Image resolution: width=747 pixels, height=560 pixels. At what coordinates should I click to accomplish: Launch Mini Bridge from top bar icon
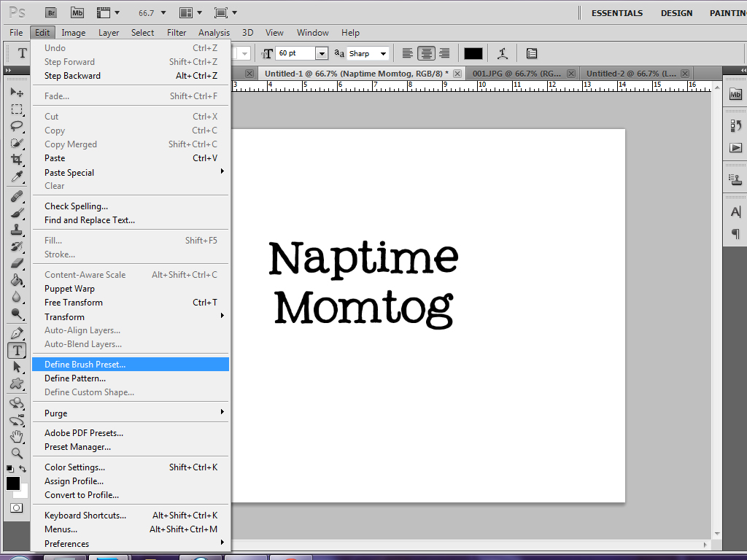77,13
